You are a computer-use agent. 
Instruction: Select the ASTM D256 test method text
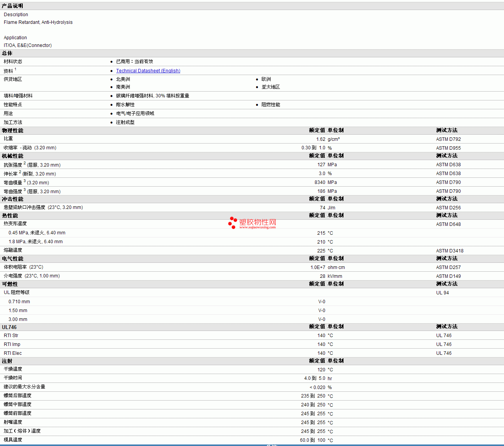click(x=448, y=208)
